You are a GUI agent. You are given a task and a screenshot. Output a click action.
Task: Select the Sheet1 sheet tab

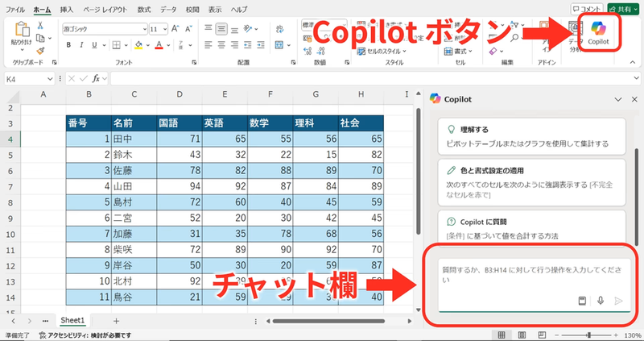(72, 320)
